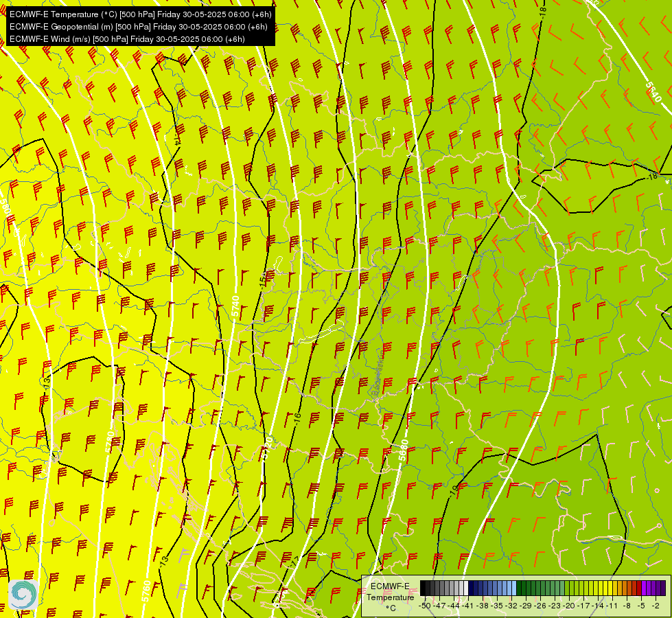Image resolution: width=672 pixels, height=618 pixels.
Task: Pick the red -5 legend swatch
Action: click(x=639, y=588)
